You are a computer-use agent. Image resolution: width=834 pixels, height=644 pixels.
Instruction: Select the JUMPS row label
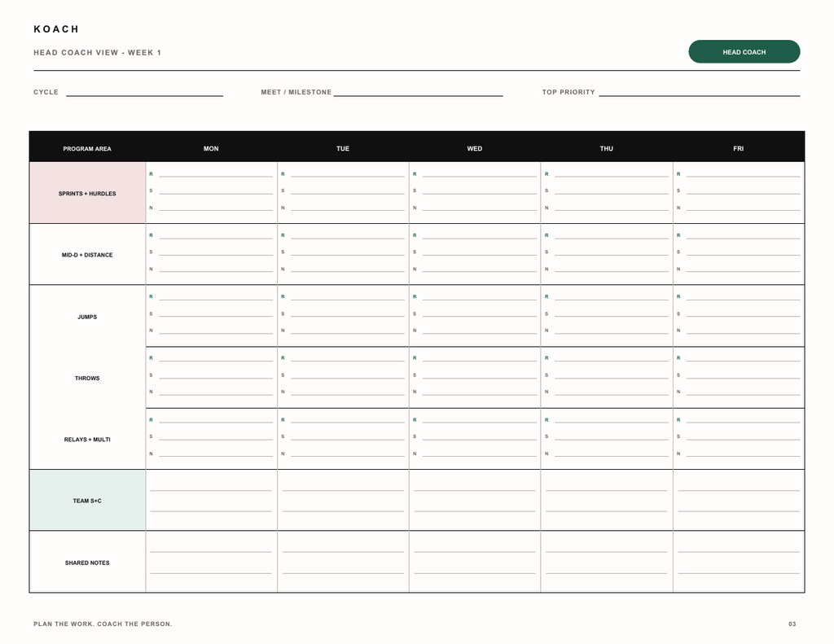(x=87, y=317)
